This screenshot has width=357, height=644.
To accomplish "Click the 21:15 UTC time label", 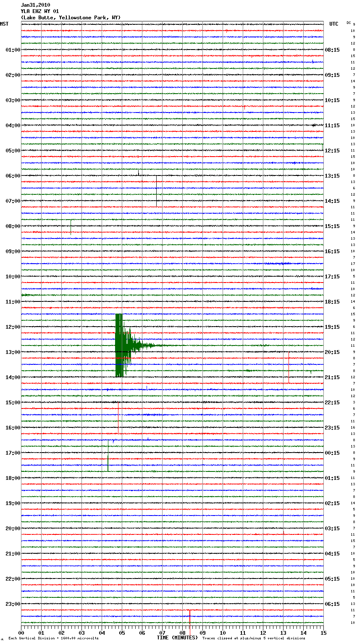I will pos(332,377).
